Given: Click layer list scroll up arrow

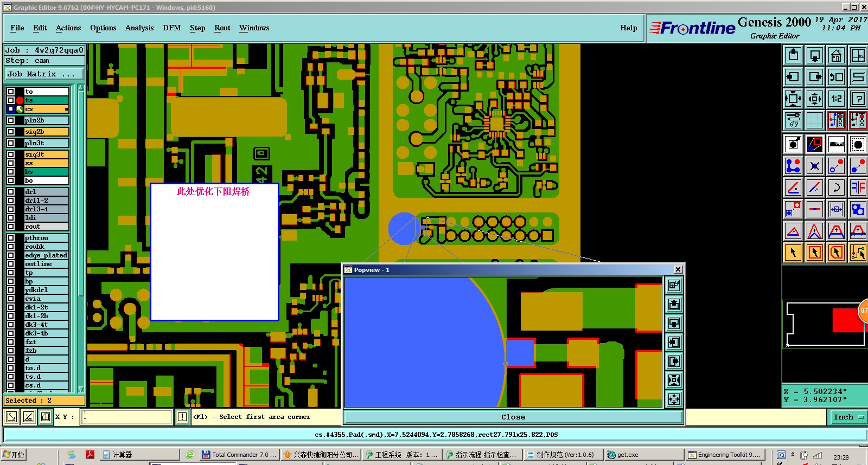Looking at the screenshot, I should click(x=81, y=87).
